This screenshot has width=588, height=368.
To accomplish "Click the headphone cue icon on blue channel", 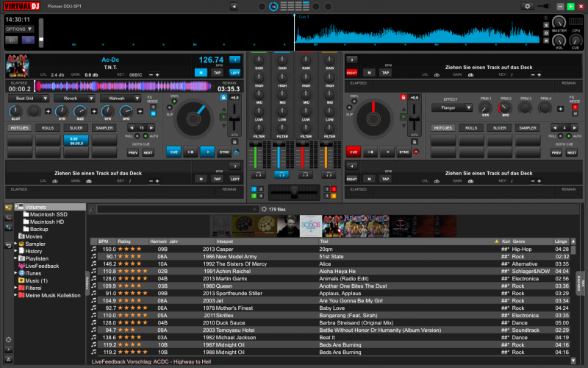I will [280, 174].
